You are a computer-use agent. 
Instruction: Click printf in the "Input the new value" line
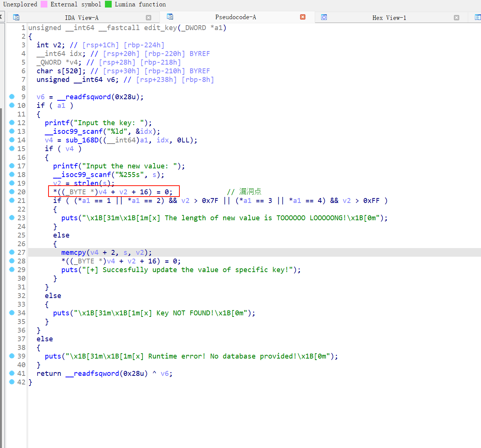[65, 166]
